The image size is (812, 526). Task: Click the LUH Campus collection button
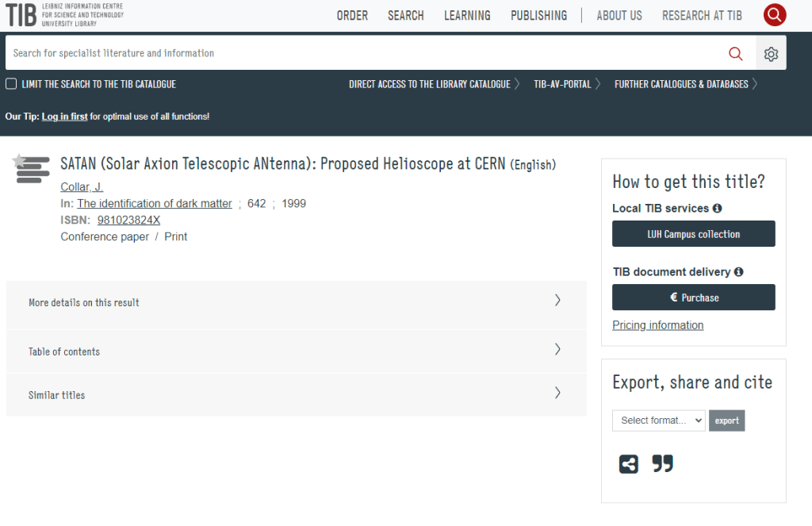point(693,234)
